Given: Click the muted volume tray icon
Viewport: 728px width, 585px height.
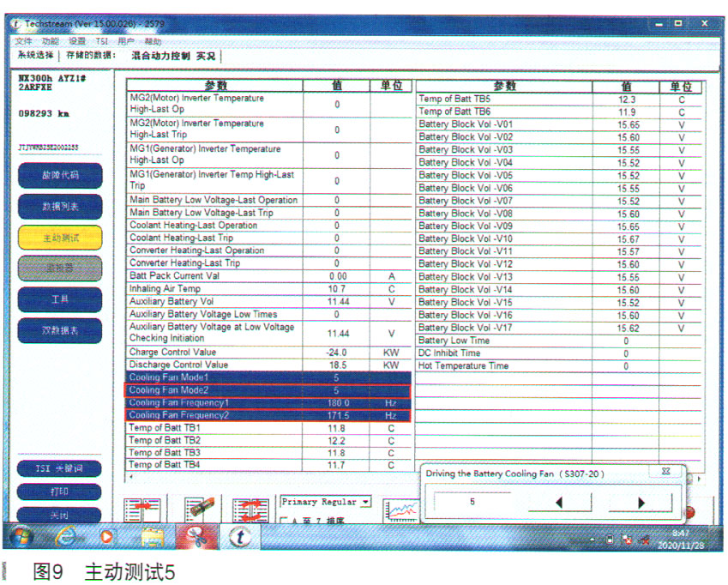Looking at the screenshot, I should coord(644,540).
